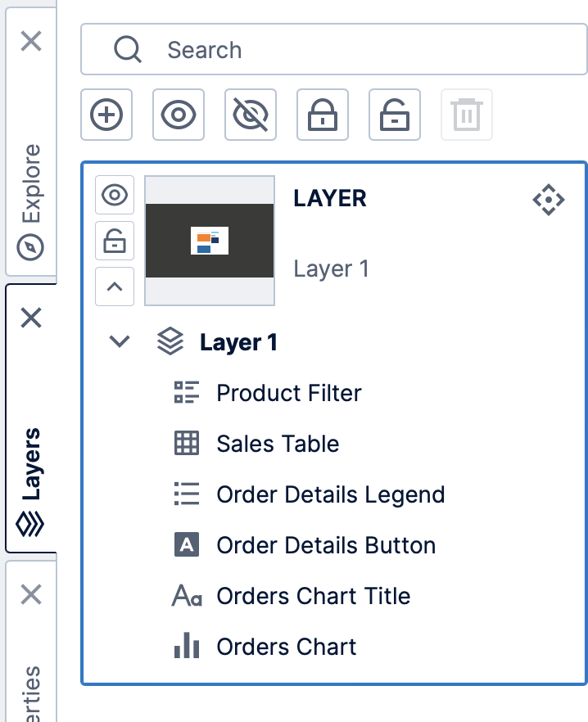
Task: Open the Layers tab in the sidebar
Action: [x=30, y=458]
